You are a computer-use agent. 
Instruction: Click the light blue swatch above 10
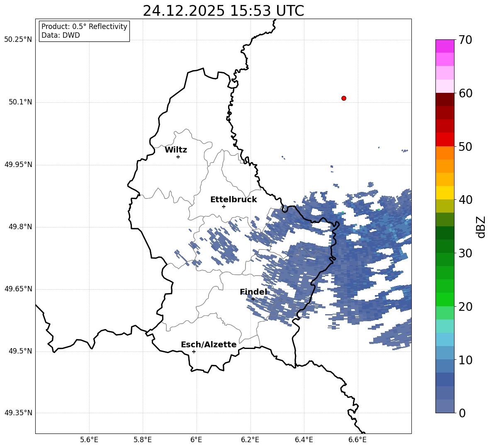[x=445, y=339]
